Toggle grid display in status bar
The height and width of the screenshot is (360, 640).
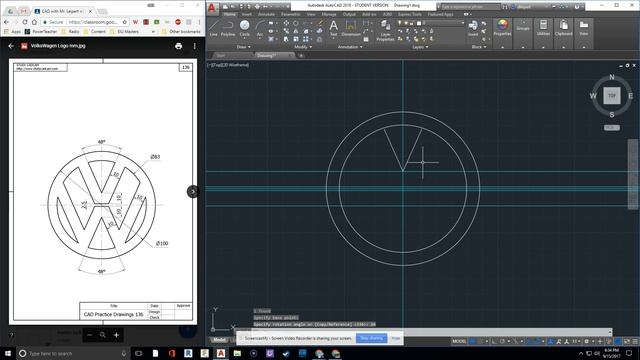pos(472,341)
